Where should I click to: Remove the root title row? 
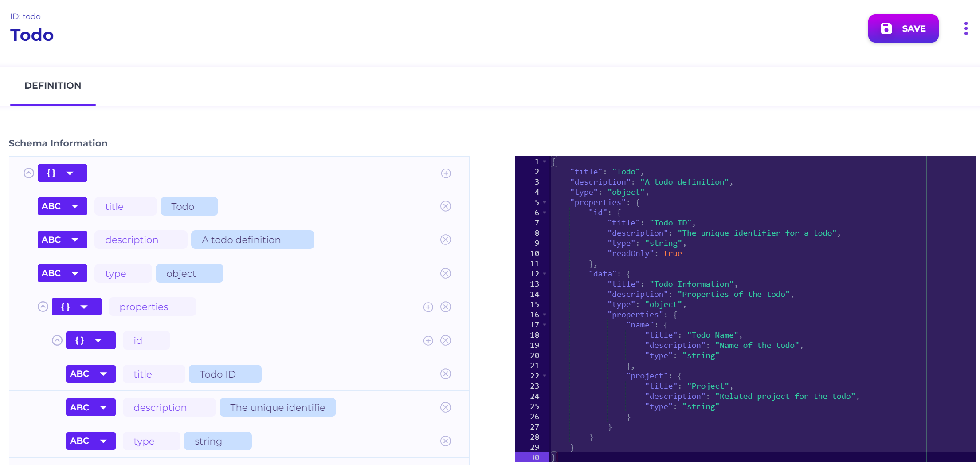pyautogui.click(x=445, y=206)
